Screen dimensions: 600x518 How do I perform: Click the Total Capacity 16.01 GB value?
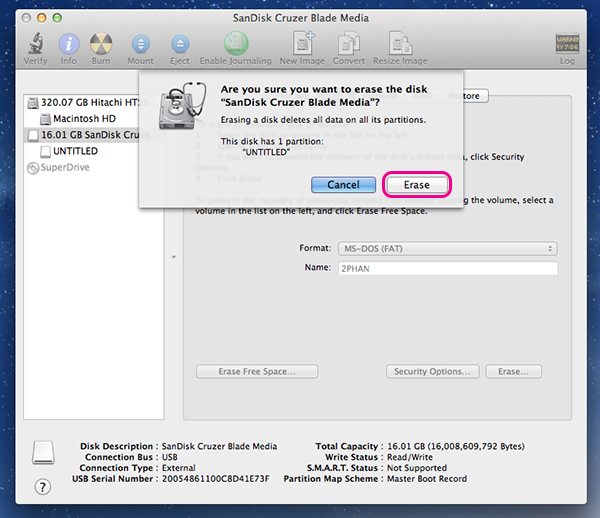(x=456, y=446)
